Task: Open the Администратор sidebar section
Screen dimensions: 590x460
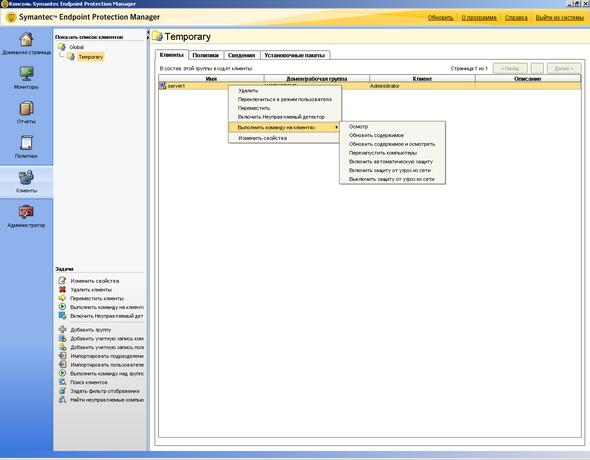Action: point(26,212)
